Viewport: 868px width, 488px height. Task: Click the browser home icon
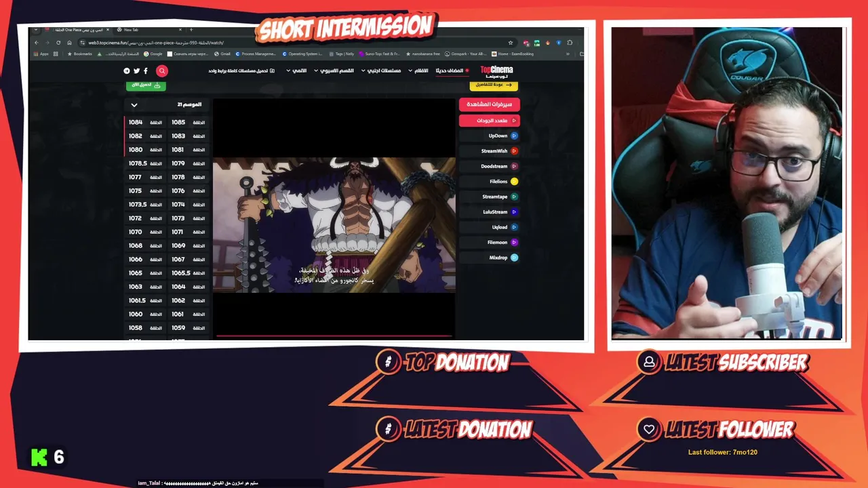point(69,43)
